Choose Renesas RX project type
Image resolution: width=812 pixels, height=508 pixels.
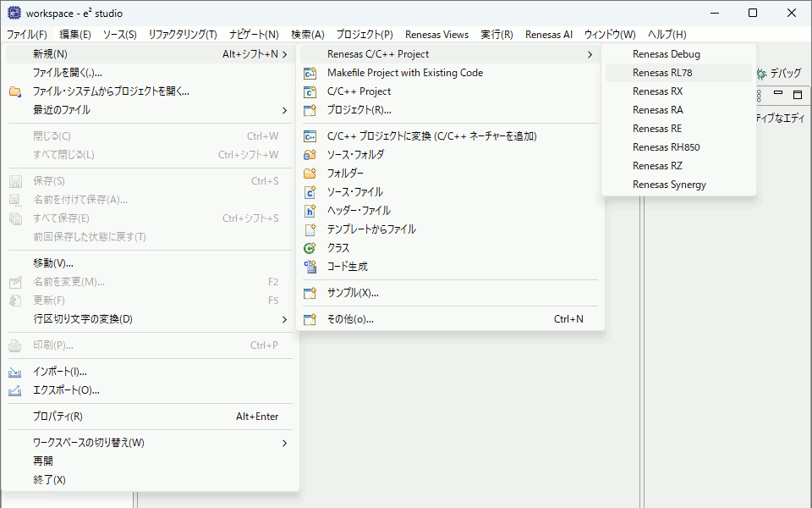point(678,91)
